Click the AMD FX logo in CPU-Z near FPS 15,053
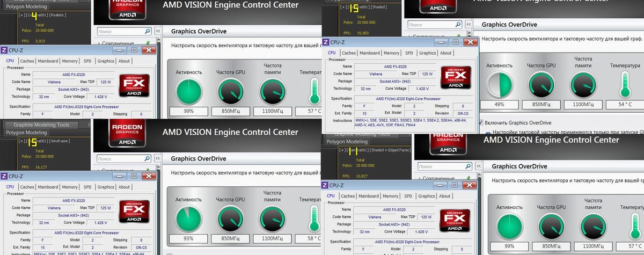 [x=455, y=77]
